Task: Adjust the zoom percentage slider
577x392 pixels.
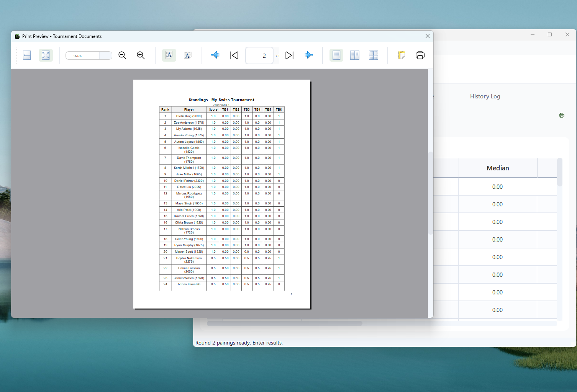Action: pos(89,55)
